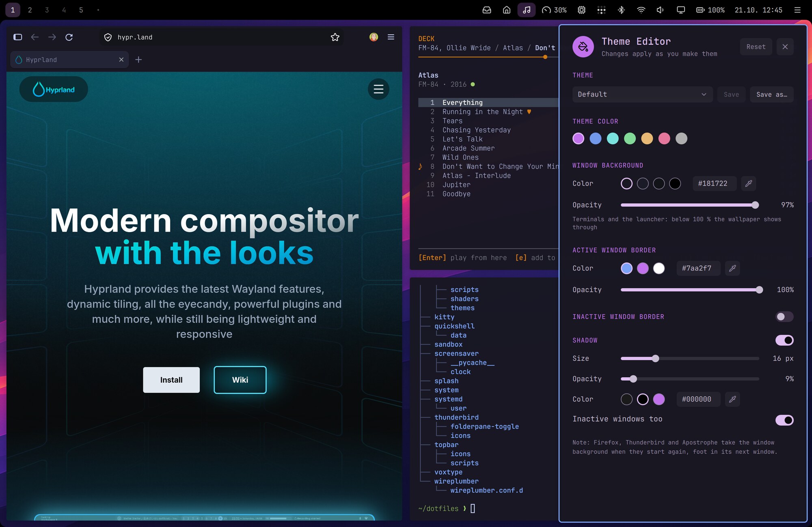Click the hypr.land address bar
812x527 pixels.
pyautogui.click(x=222, y=37)
